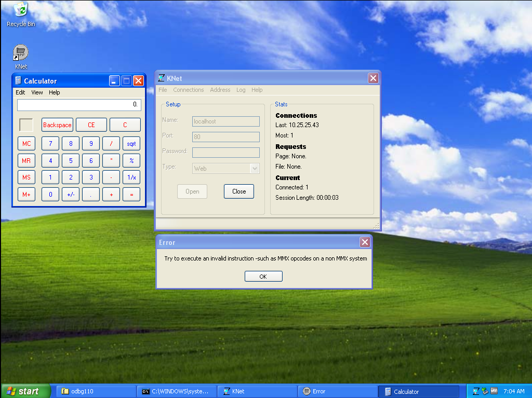This screenshot has height=398, width=532.
Task: Click the MR memory recall button
Action: tap(26, 161)
